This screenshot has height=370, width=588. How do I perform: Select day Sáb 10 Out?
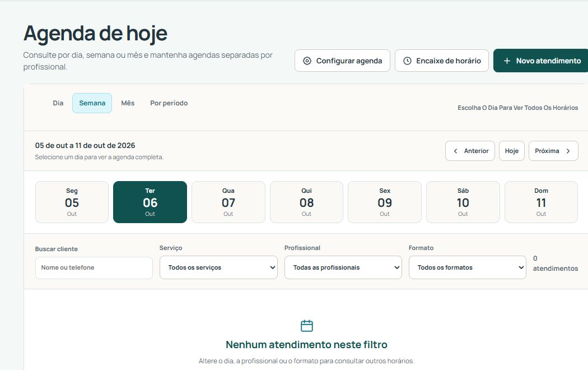point(463,202)
